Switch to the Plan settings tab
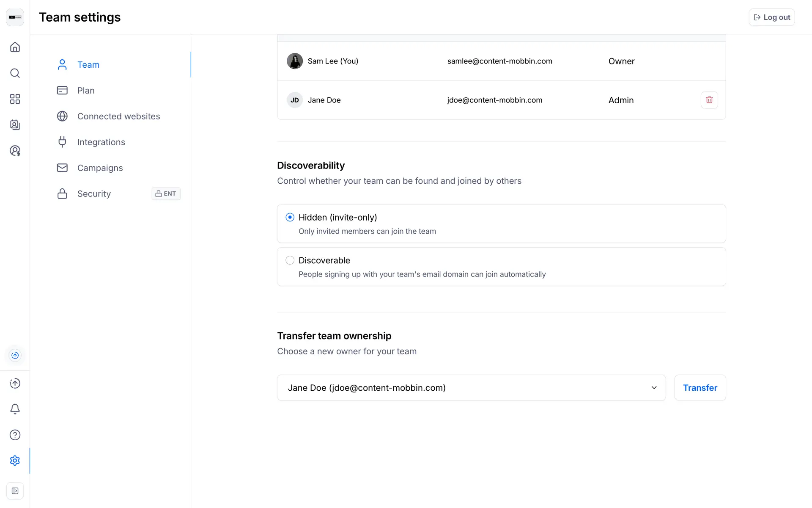This screenshot has height=508, width=812. [x=86, y=91]
